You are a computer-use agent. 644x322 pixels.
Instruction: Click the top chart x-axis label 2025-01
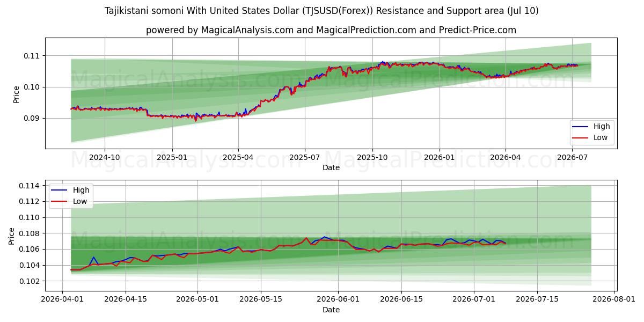tap(172, 158)
